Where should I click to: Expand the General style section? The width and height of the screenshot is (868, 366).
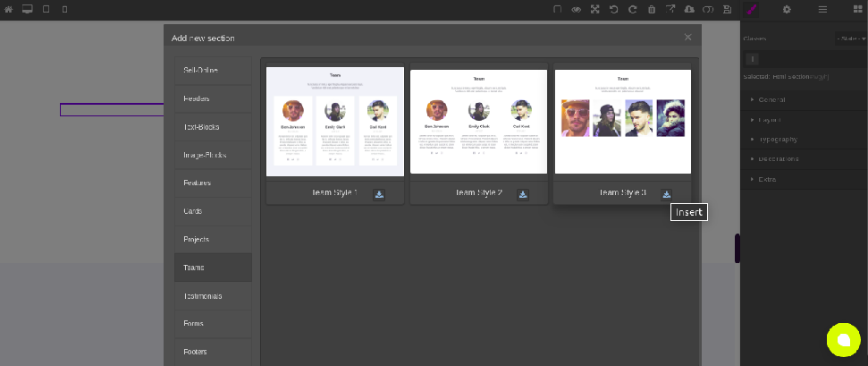coord(804,100)
